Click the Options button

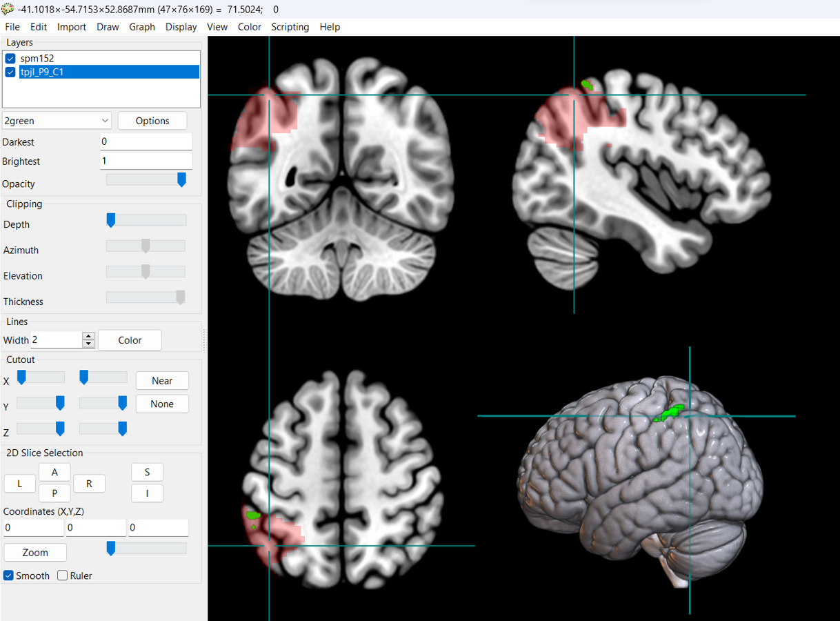point(152,121)
